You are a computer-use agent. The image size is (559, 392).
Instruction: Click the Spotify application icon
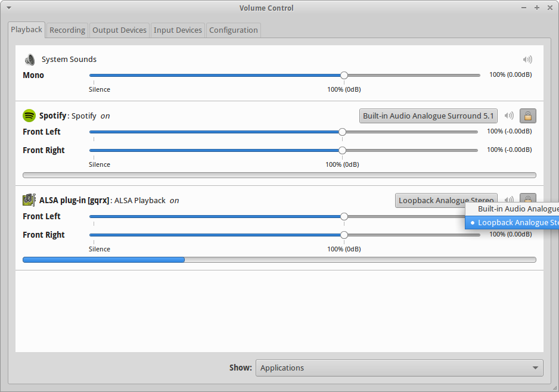tap(29, 116)
